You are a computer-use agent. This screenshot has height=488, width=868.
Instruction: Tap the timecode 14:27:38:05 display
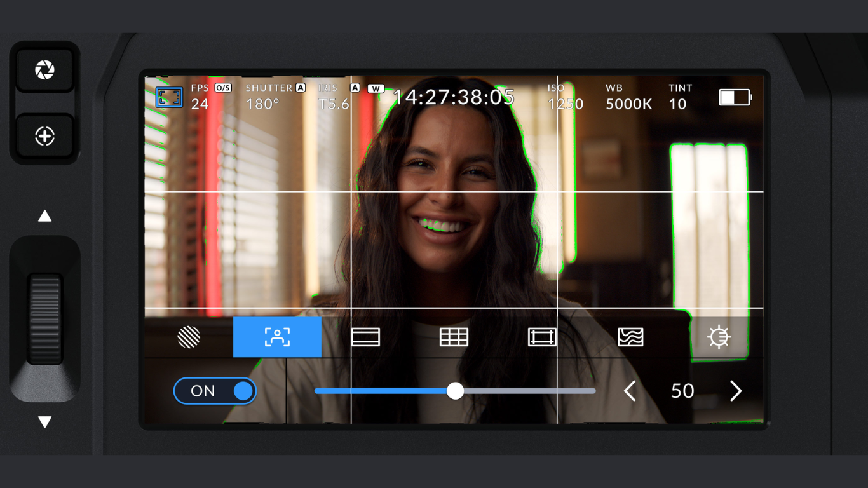pyautogui.click(x=454, y=97)
